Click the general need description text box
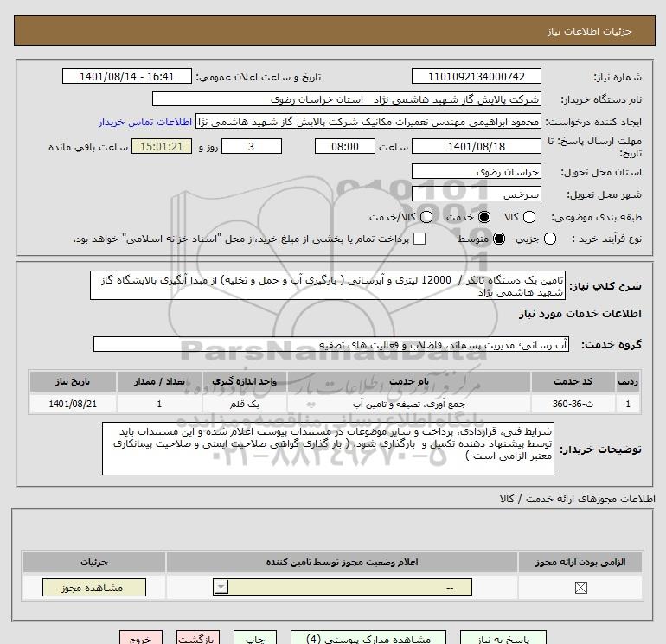666x644 pixels. 328,286
